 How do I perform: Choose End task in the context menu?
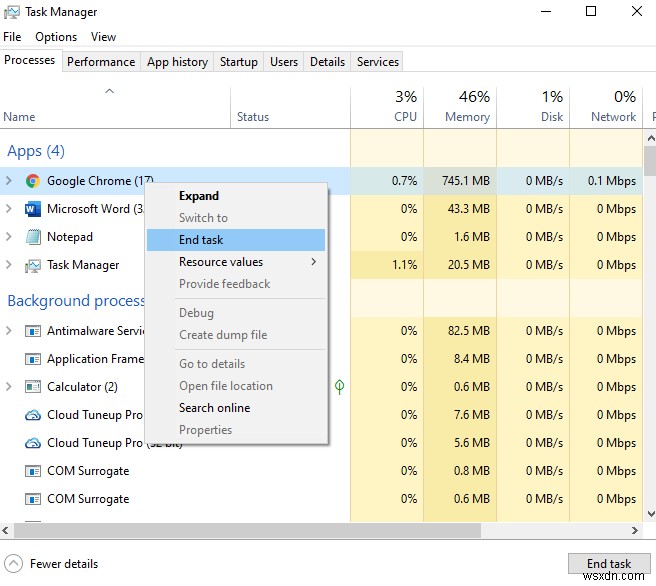point(236,240)
